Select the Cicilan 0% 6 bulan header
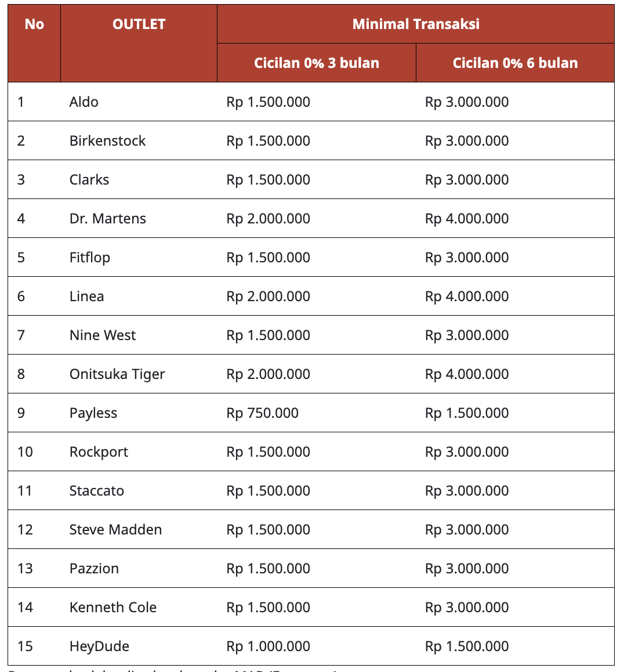Screen dimensions: 624x672 (515, 63)
